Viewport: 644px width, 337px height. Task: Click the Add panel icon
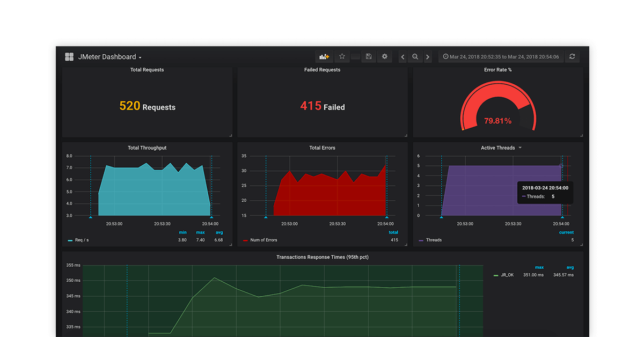[x=324, y=56]
